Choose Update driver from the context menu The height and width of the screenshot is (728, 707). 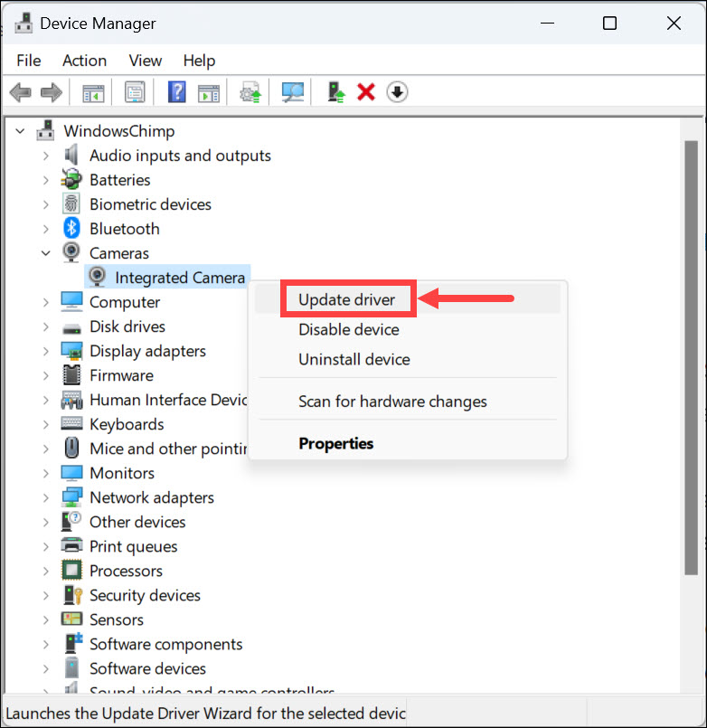click(346, 299)
